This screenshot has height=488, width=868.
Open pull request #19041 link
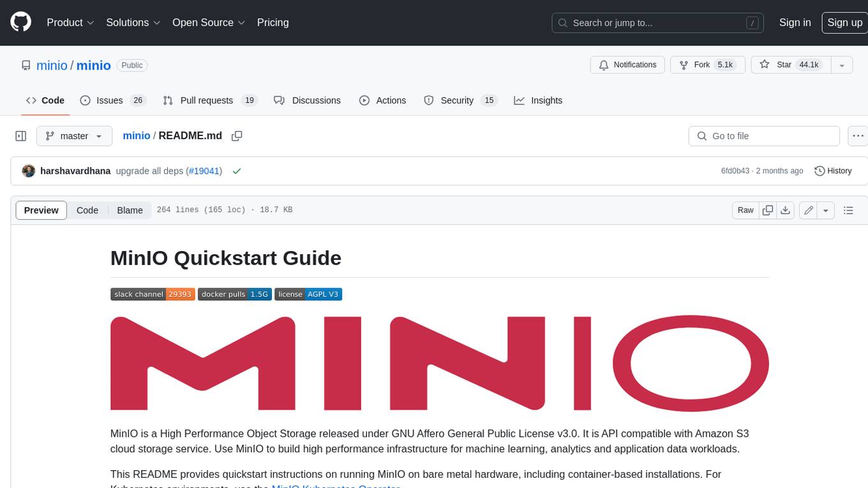[204, 171]
